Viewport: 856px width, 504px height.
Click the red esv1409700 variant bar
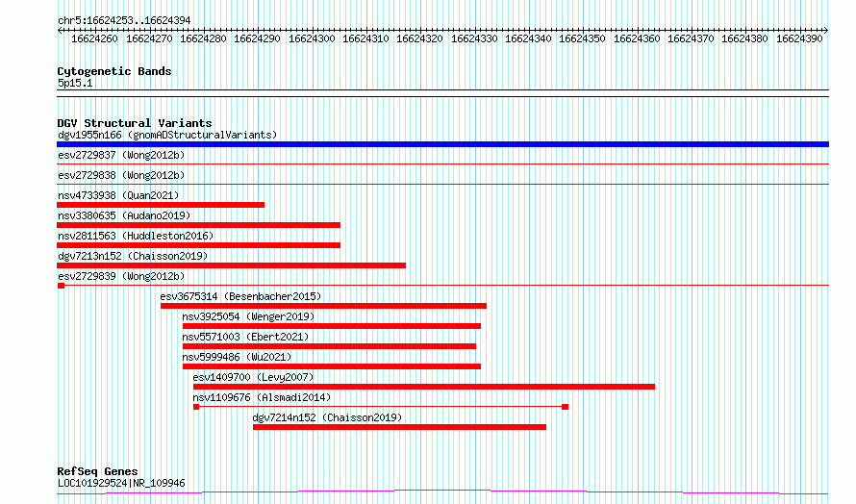[x=424, y=387]
